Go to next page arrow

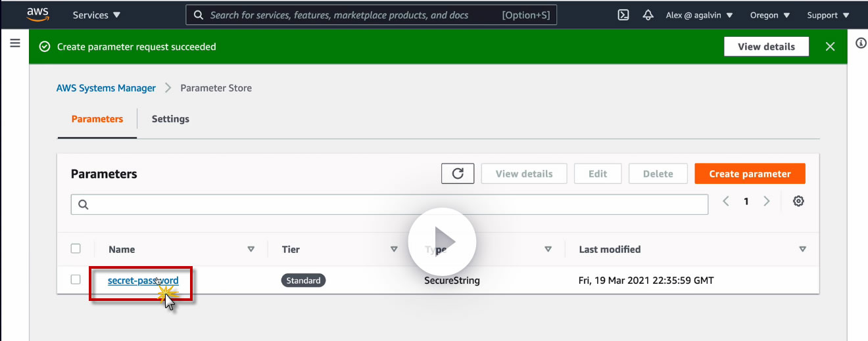766,201
